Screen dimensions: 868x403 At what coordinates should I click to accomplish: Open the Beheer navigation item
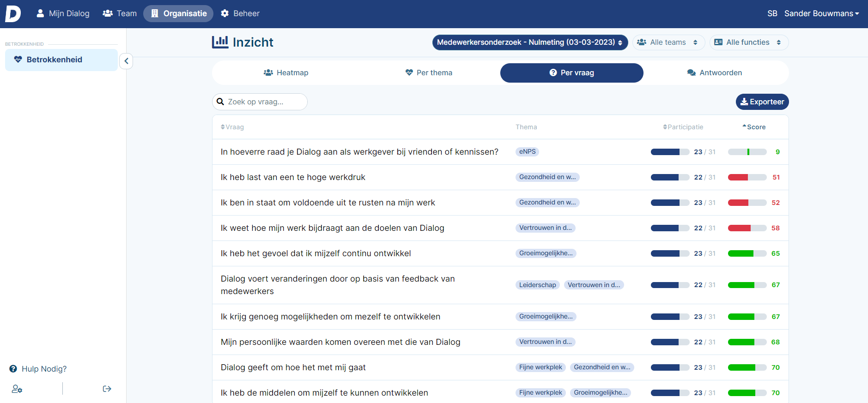(240, 13)
